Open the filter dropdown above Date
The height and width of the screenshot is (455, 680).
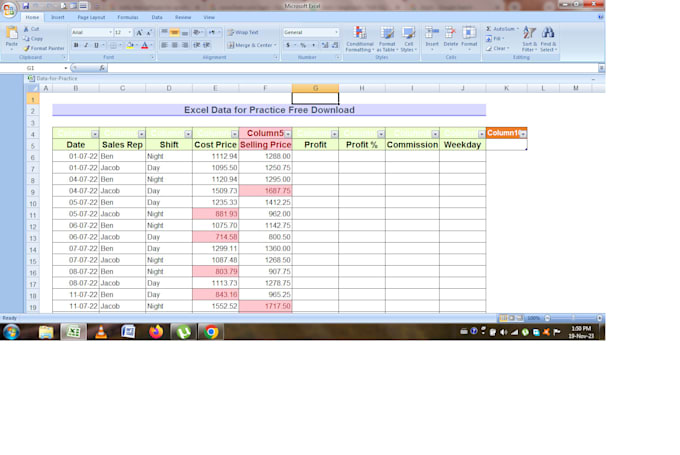[95, 134]
